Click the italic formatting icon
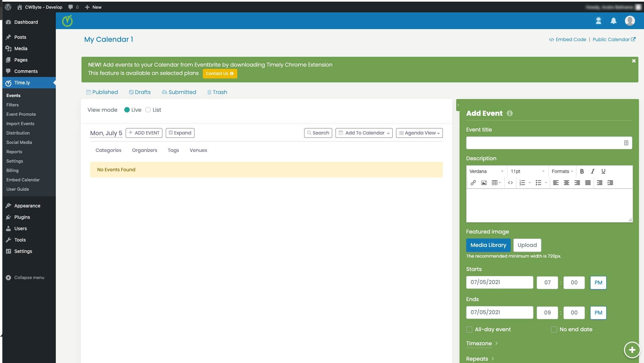The width and height of the screenshot is (644, 363). pyautogui.click(x=592, y=171)
